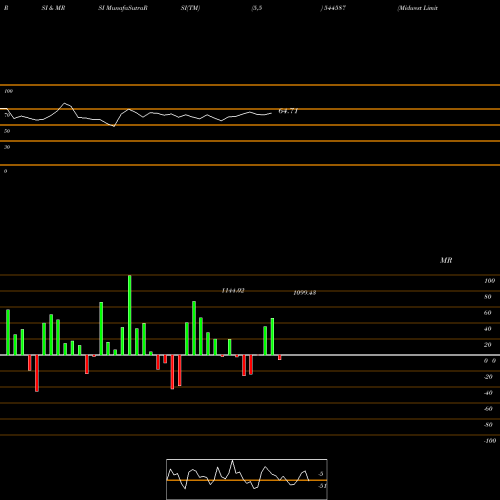This screenshot has height=500, width=500.
Task: Click the 'SI & MR' header text
Action: coord(53,8)
